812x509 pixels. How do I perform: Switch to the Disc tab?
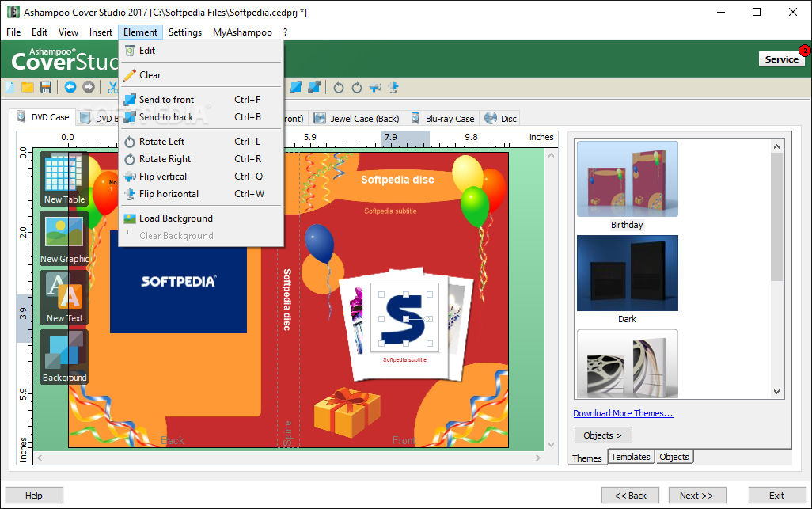pos(500,119)
